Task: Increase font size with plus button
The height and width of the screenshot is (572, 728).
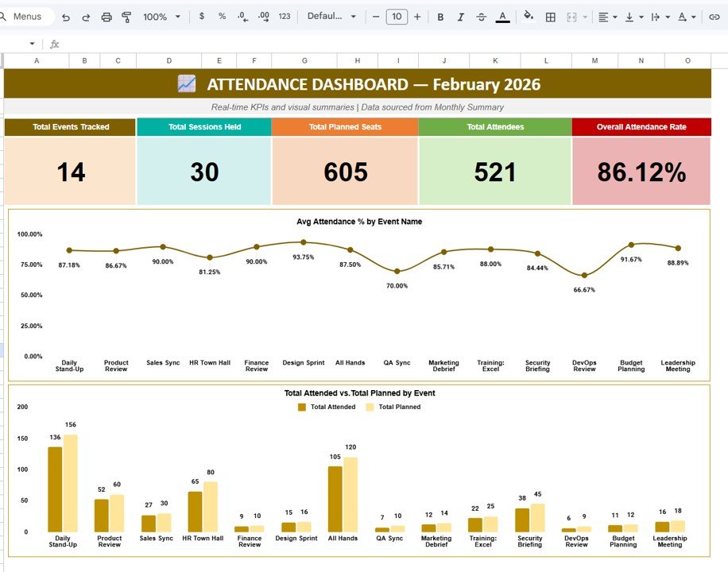Action: click(x=417, y=16)
